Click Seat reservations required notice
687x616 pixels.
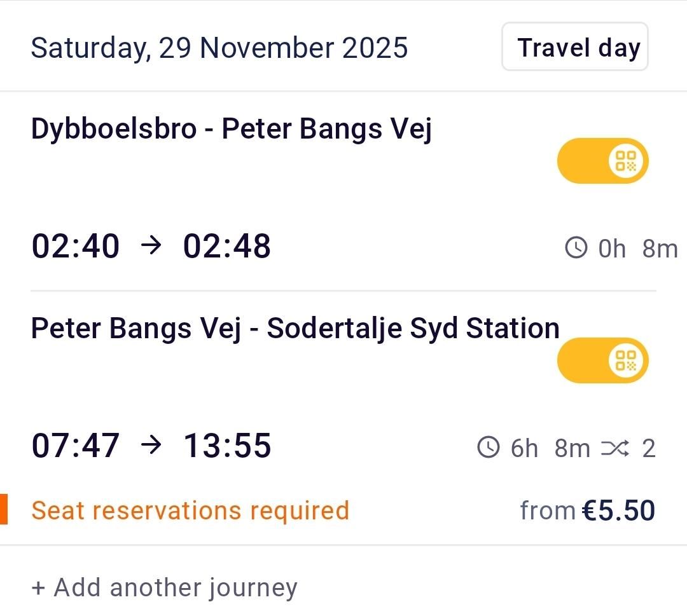coord(190,510)
